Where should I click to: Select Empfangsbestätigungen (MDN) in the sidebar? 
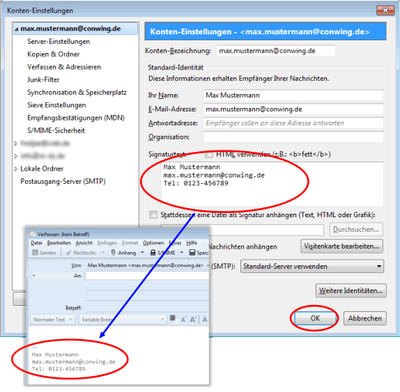coord(76,118)
